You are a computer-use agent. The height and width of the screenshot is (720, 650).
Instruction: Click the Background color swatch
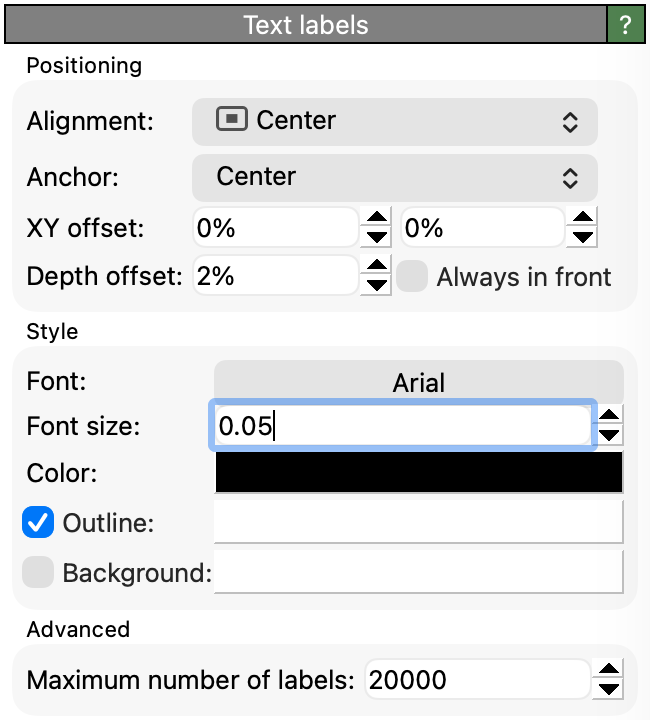tap(419, 572)
